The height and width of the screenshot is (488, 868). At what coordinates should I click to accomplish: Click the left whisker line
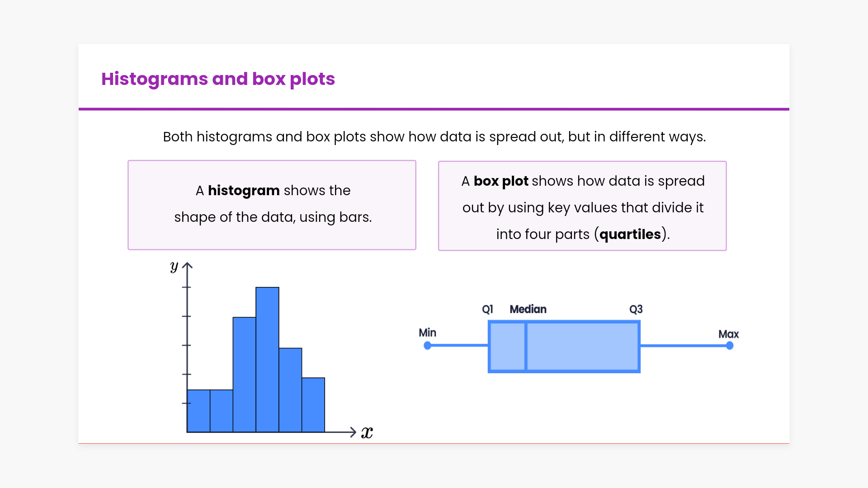pos(458,346)
